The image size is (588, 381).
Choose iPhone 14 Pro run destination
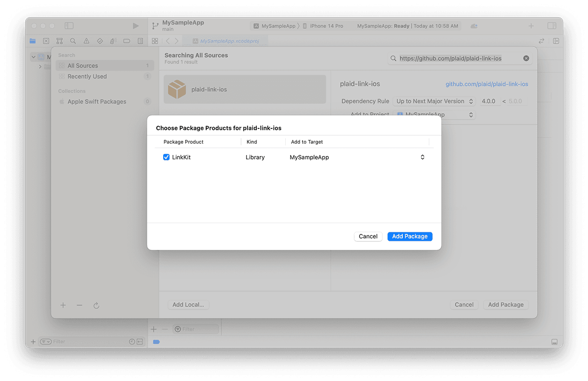pos(322,26)
